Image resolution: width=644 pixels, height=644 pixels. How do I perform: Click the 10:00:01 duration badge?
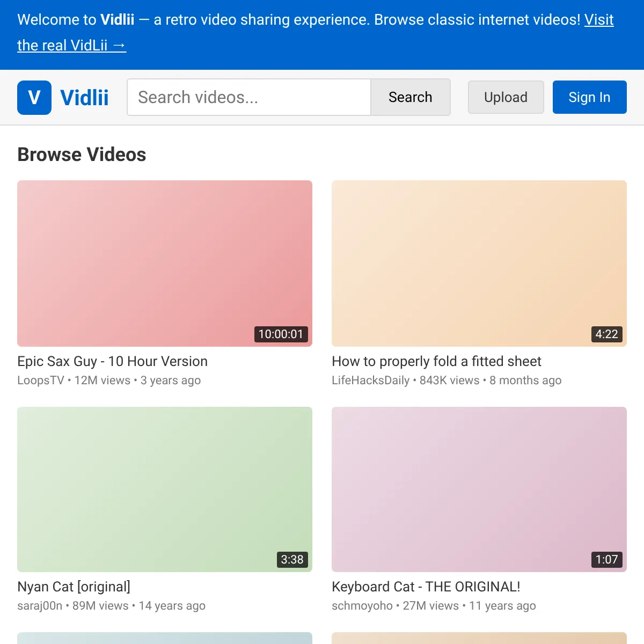coord(281,334)
